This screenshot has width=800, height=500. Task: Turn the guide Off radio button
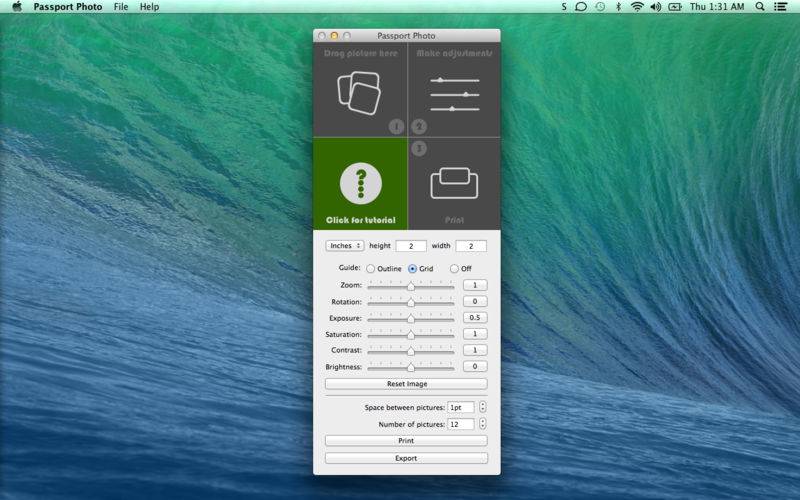click(454, 269)
